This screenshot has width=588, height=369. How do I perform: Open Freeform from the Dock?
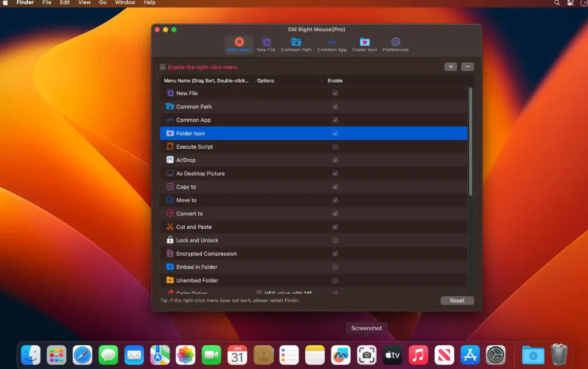pos(340,355)
